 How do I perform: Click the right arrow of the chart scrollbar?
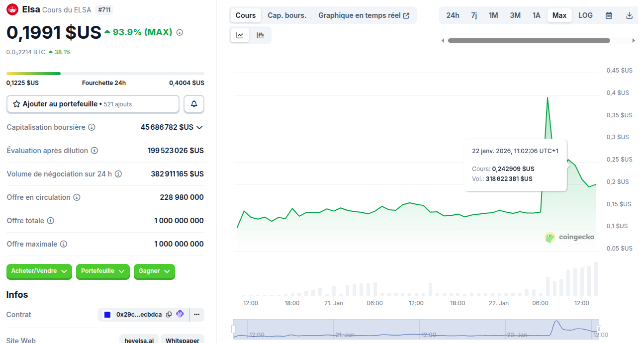pyautogui.click(x=634, y=41)
